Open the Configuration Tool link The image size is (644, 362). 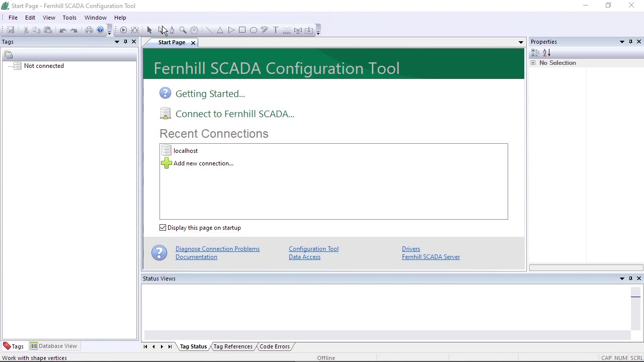pyautogui.click(x=313, y=249)
